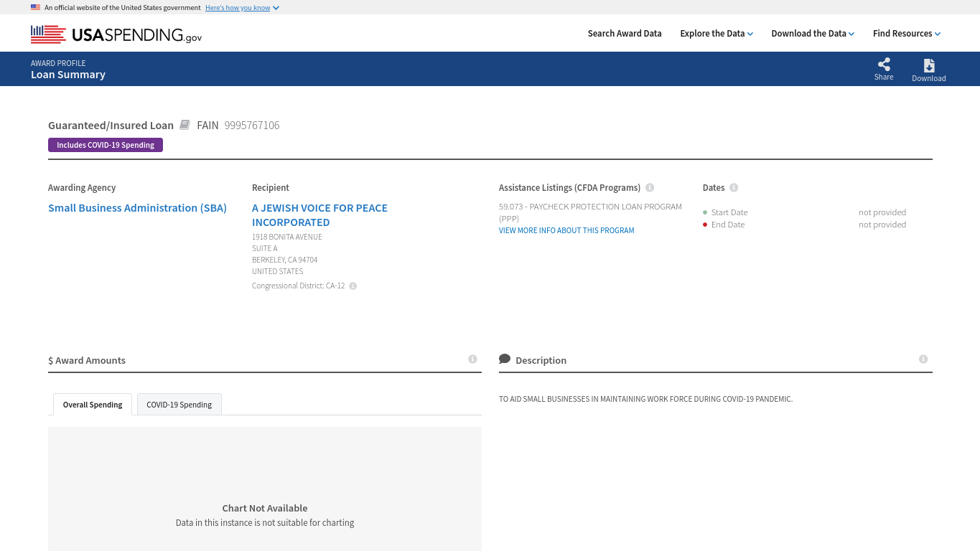Click info icon in Description header

(x=923, y=359)
